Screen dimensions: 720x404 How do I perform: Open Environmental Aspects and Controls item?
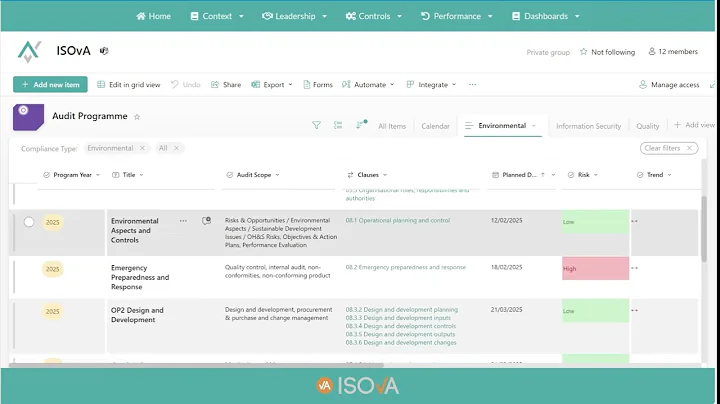click(135, 230)
